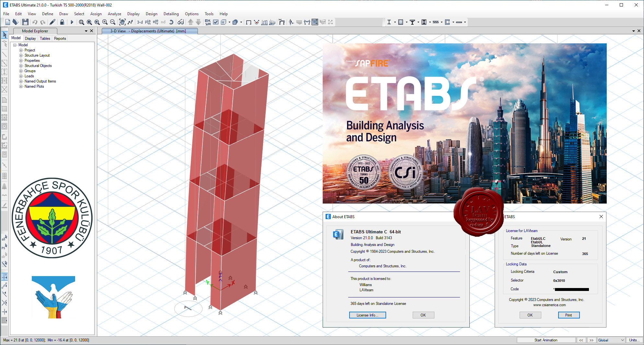Viewport: 644px width, 345px height.
Task: Close the Model Explorer panel
Action: coord(92,31)
